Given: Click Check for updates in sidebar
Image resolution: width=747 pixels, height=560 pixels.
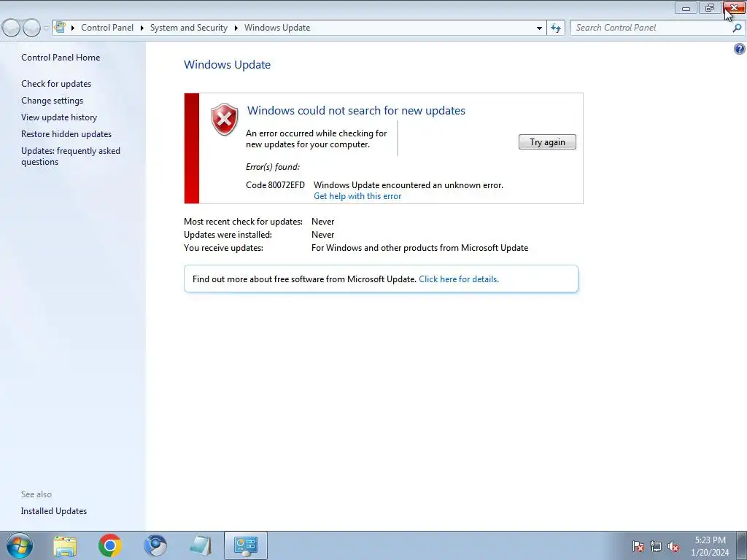Looking at the screenshot, I should pos(56,83).
